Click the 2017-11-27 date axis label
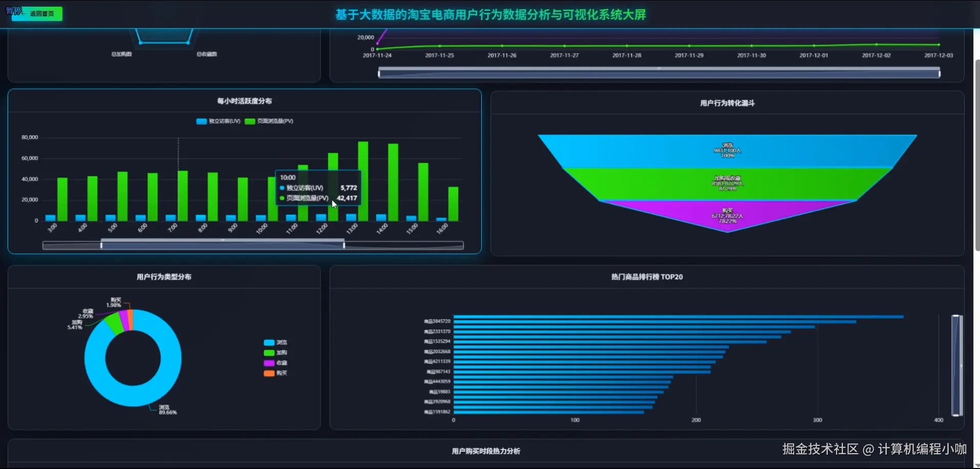The image size is (980, 469). [564, 55]
